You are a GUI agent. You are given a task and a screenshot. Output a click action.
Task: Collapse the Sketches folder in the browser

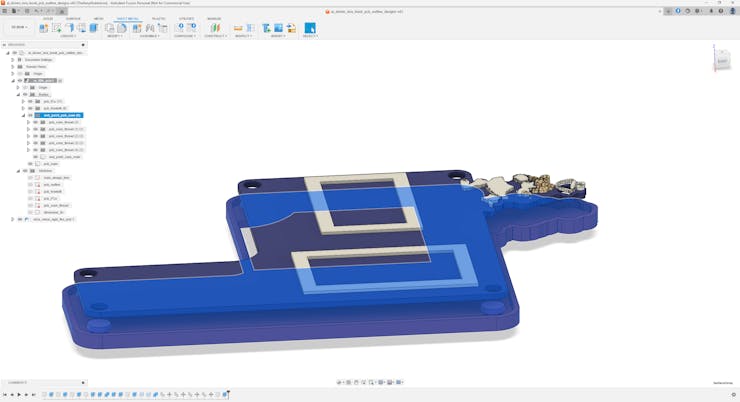coord(18,170)
